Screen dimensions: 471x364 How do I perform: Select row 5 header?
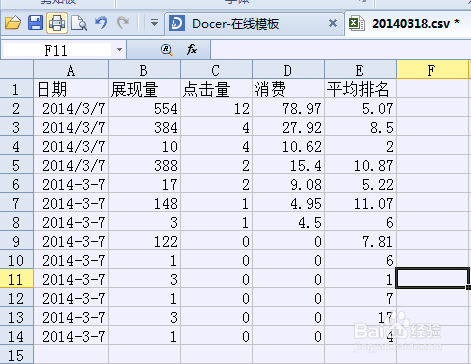pos(16,165)
